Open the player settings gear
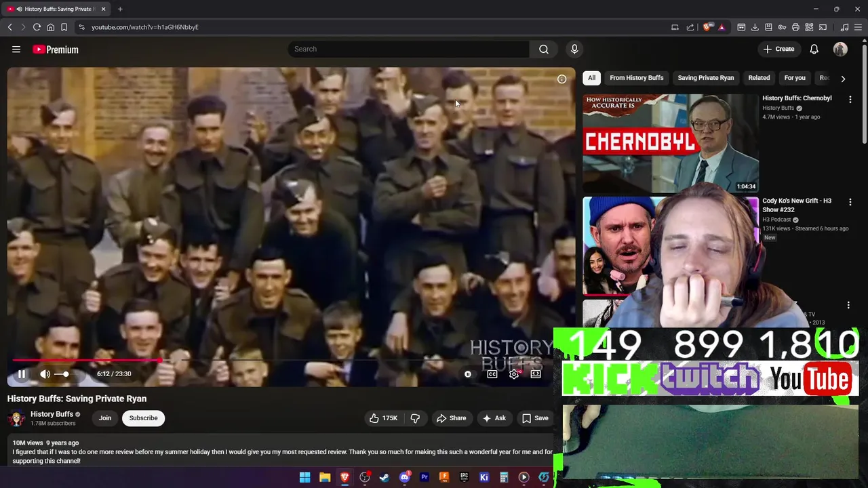This screenshot has height=488, width=868. (514, 374)
